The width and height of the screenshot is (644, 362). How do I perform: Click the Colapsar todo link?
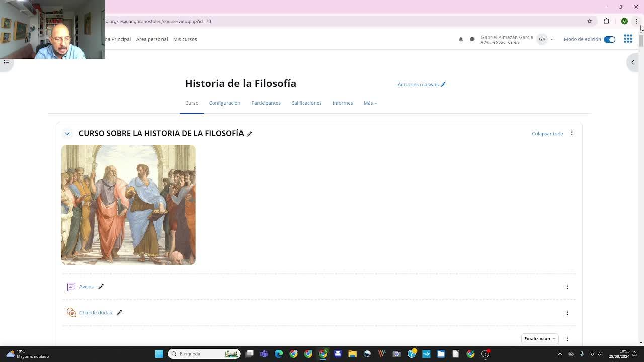547,134
